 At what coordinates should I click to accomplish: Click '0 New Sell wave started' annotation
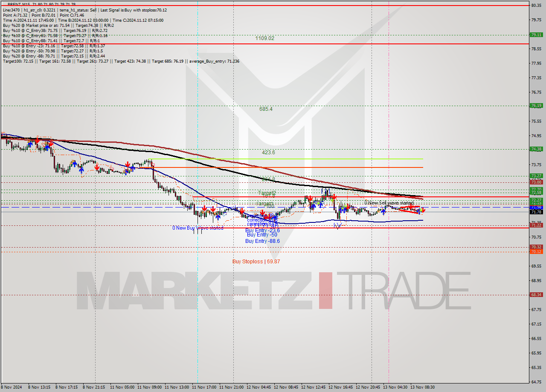[389, 203]
